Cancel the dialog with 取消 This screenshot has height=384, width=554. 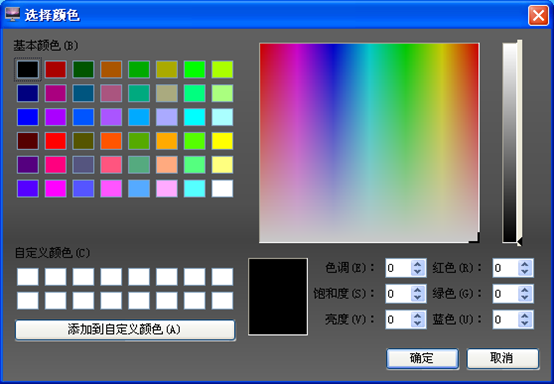[x=503, y=358]
